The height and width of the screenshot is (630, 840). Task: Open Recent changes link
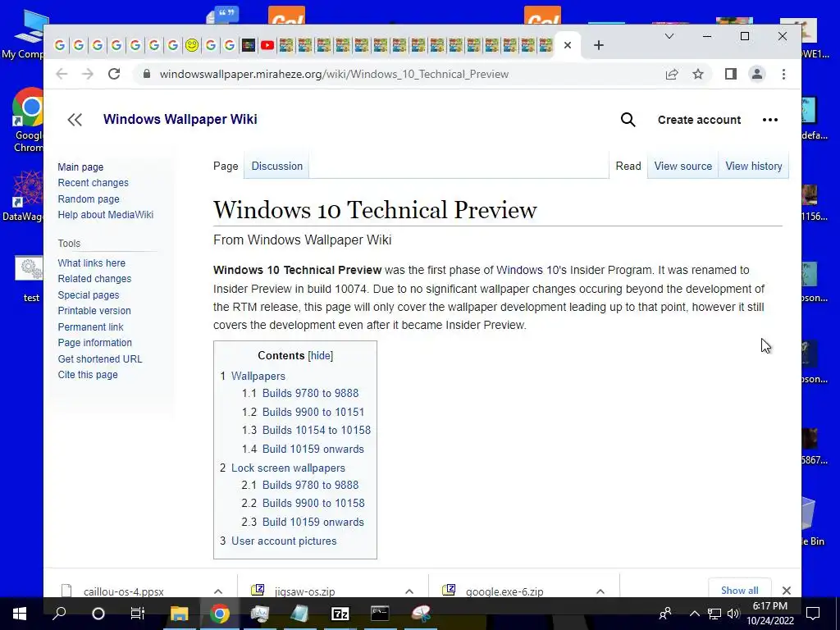(94, 183)
